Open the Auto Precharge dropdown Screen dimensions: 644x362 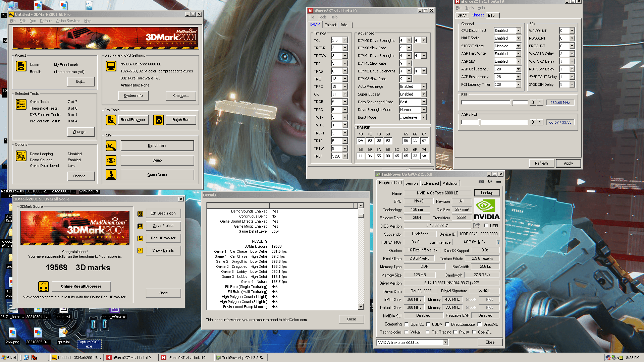[x=424, y=86]
